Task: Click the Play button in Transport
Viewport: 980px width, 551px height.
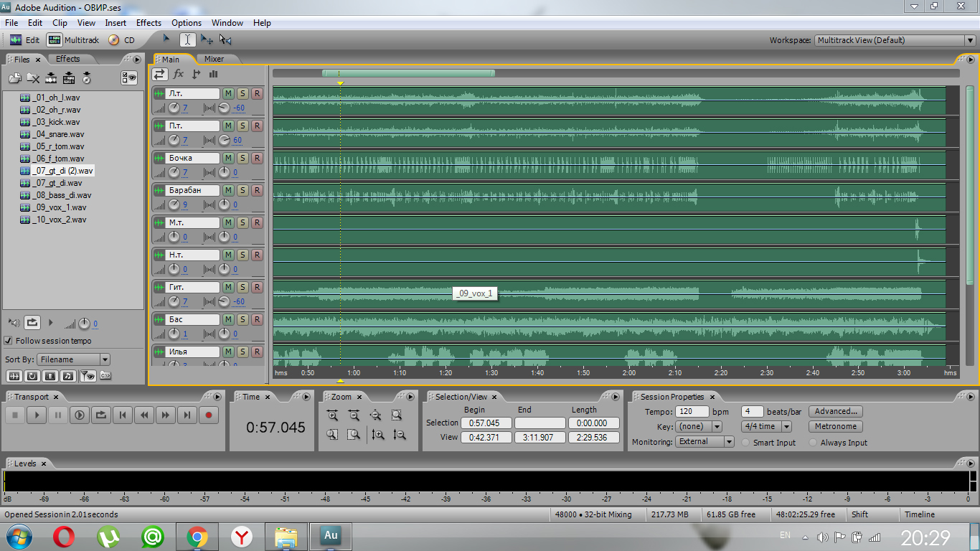Action: tap(37, 415)
